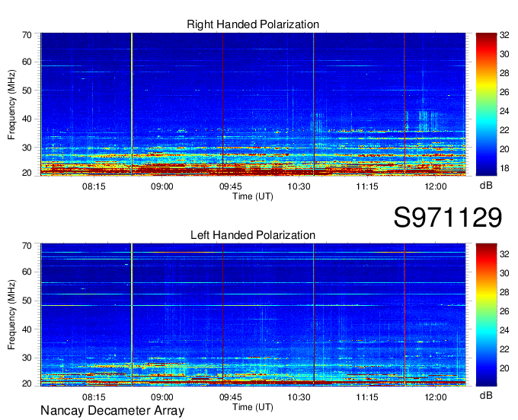Image resolution: width=518 pixels, height=420 pixels.
Task: Click the Frequency (MHz) axis label of bottom plot
Action: tap(11, 315)
